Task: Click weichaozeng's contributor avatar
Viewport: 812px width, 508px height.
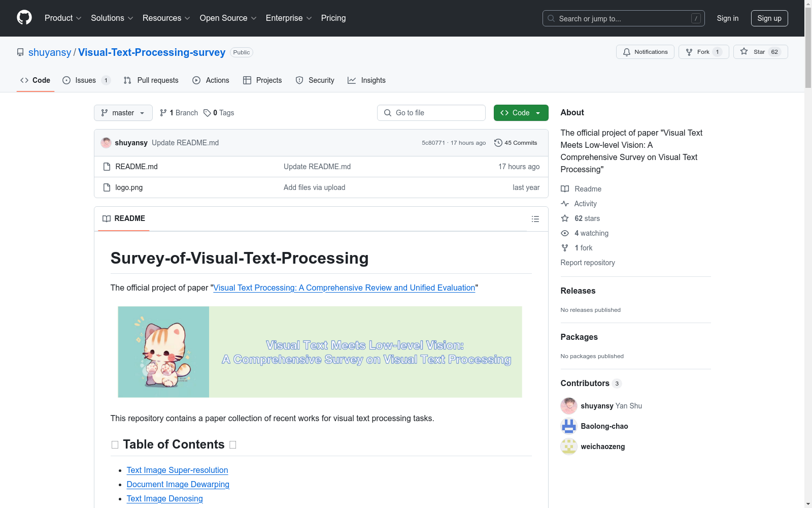Action: pyautogui.click(x=569, y=447)
